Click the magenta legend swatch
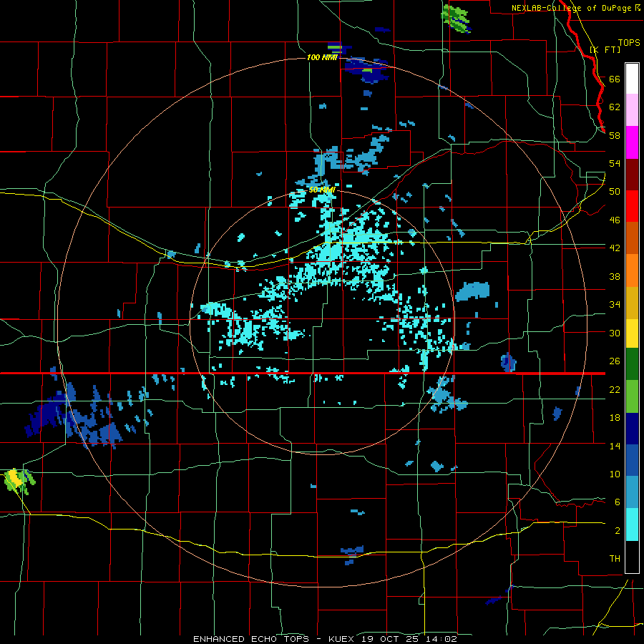The height and width of the screenshot is (644, 644). pyautogui.click(x=632, y=142)
